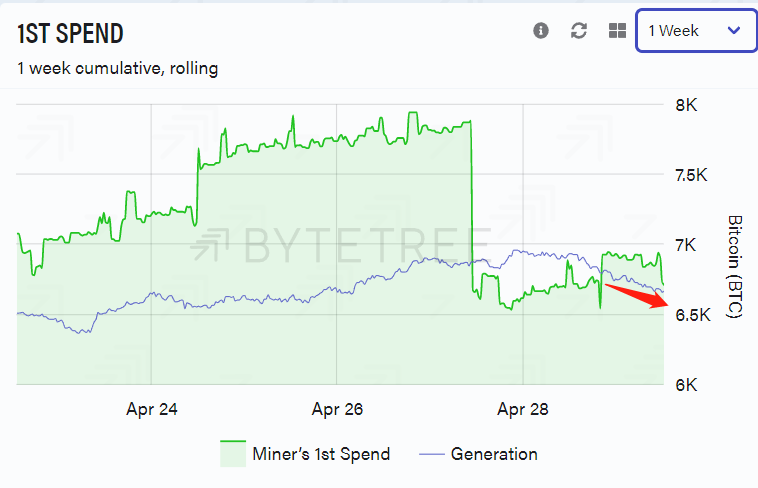Click the info icon beside the refresh button
Viewport: 758px width, 488px height.
click(540, 30)
